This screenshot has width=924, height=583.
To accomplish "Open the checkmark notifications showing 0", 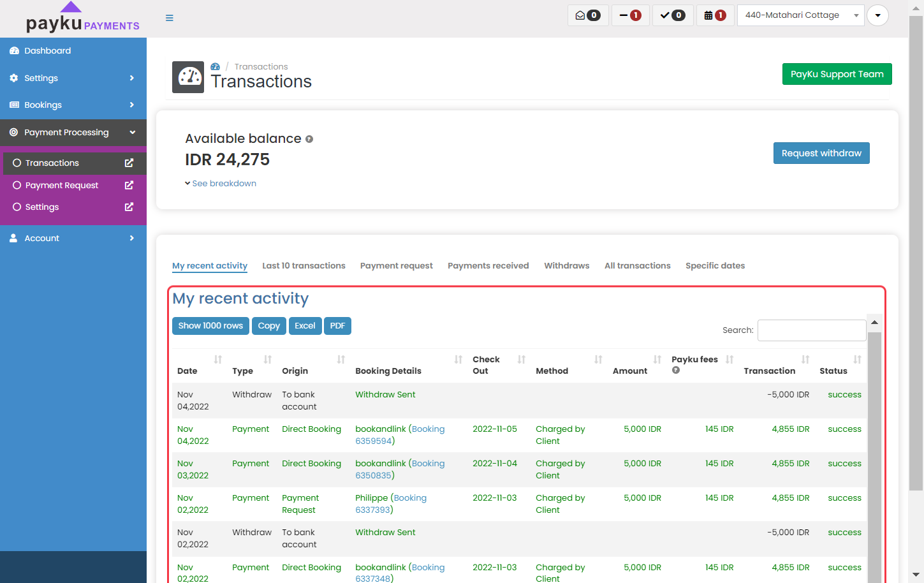I will click(673, 15).
